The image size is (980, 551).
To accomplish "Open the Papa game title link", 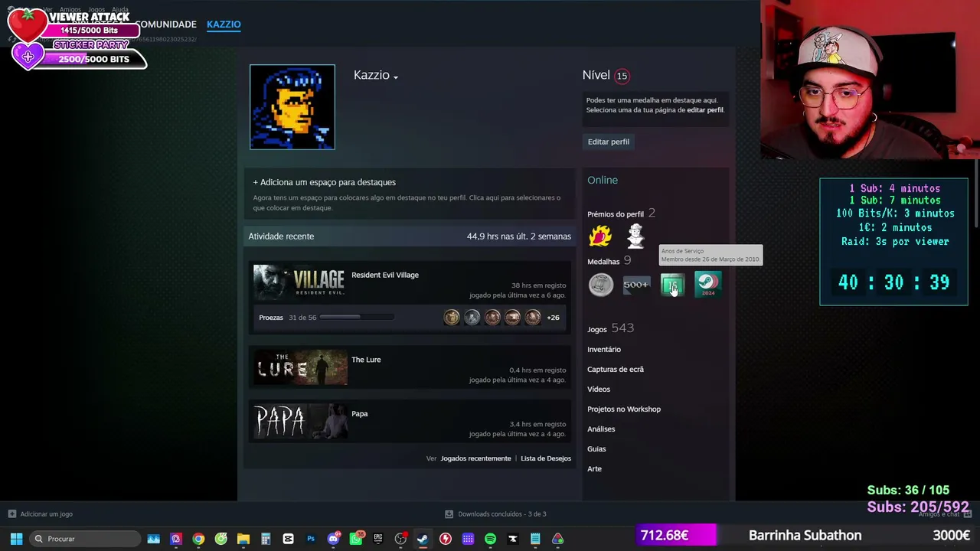I will (360, 414).
